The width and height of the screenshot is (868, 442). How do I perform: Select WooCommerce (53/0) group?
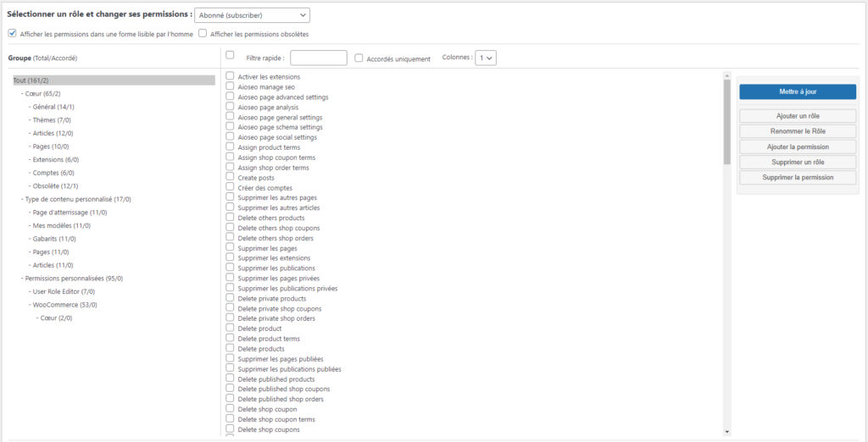pyautogui.click(x=65, y=305)
